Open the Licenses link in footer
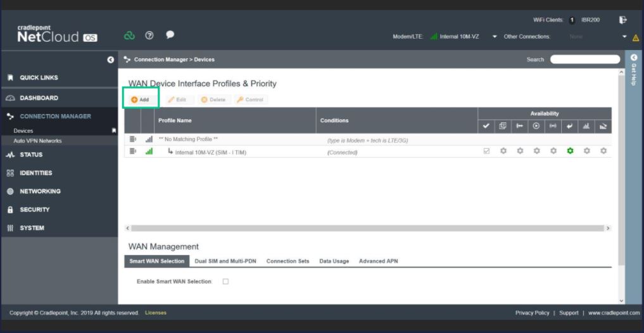The image size is (644, 333). click(x=156, y=313)
